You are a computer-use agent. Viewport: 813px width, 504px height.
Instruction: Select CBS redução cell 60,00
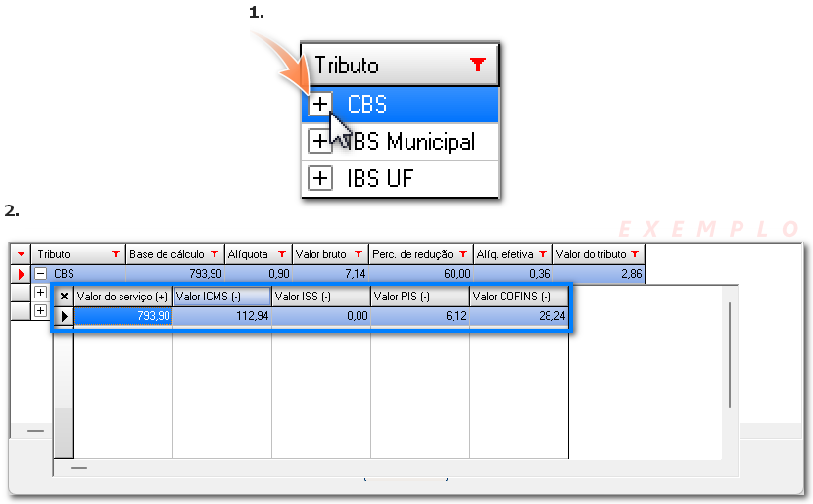(421, 274)
